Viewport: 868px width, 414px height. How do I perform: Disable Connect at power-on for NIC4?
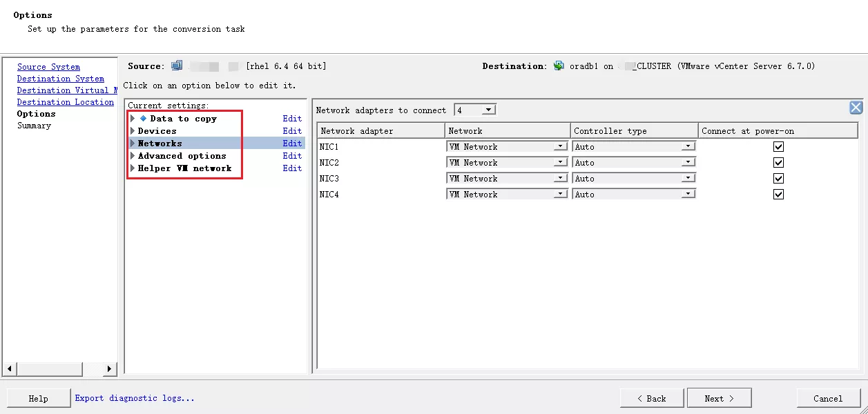click(778, 195)
